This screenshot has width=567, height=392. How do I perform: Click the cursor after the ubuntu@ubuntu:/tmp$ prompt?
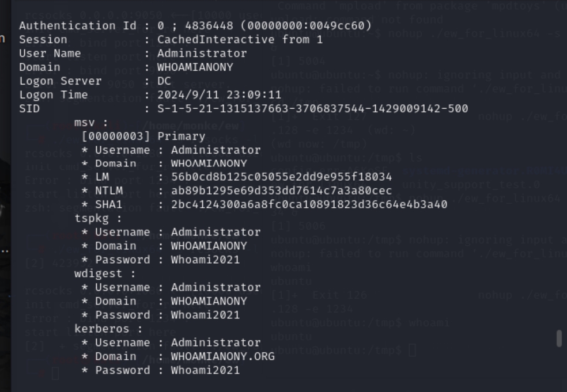(x=411, y=349)
